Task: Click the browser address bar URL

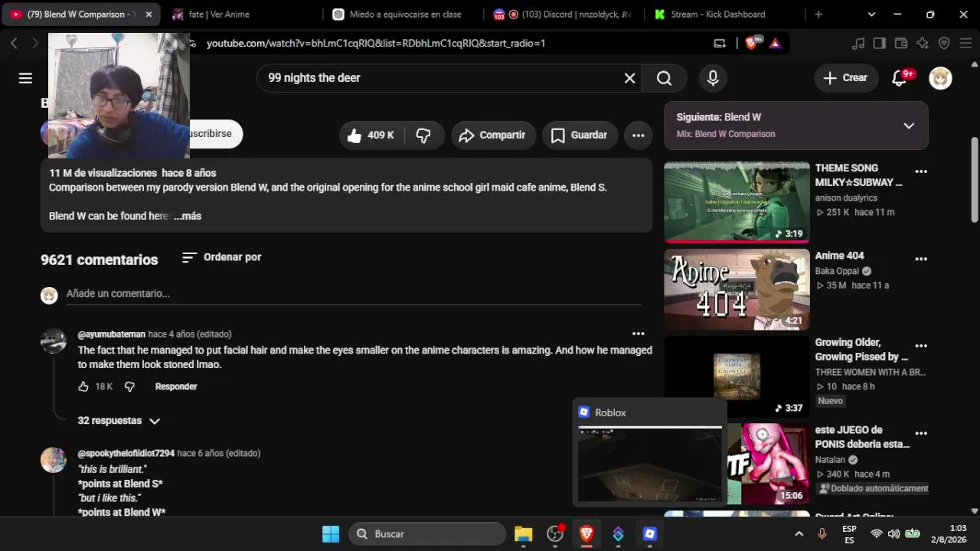Action: tap(376, 44)
